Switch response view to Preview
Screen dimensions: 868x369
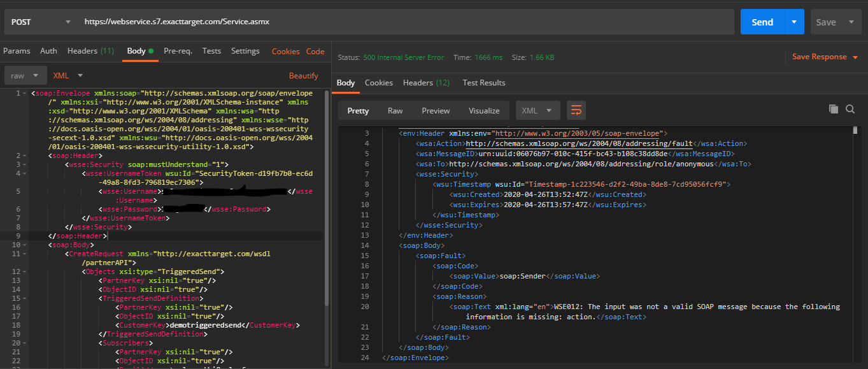(x=436, y=110)
